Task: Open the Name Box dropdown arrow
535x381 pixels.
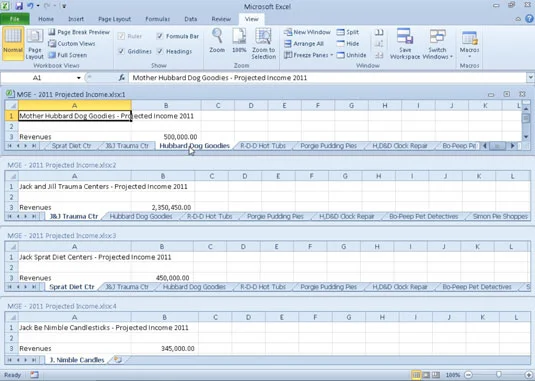Action: [78, 78]
